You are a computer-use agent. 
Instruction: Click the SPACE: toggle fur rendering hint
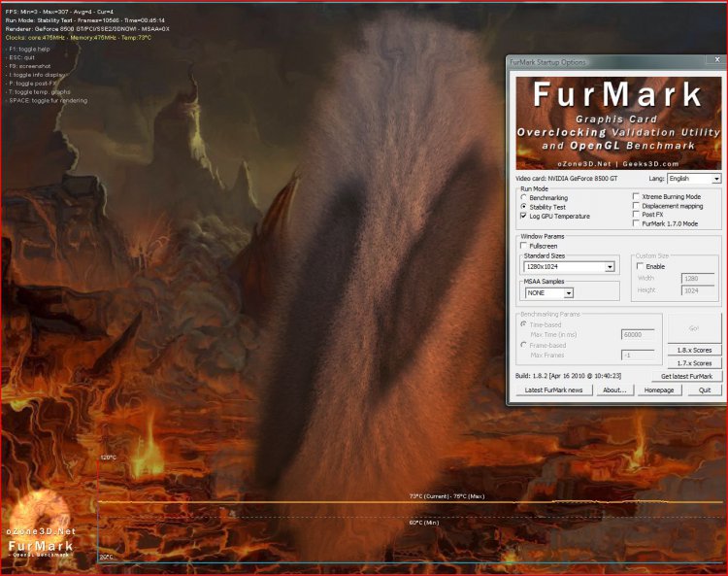click(x=47, y=100)
